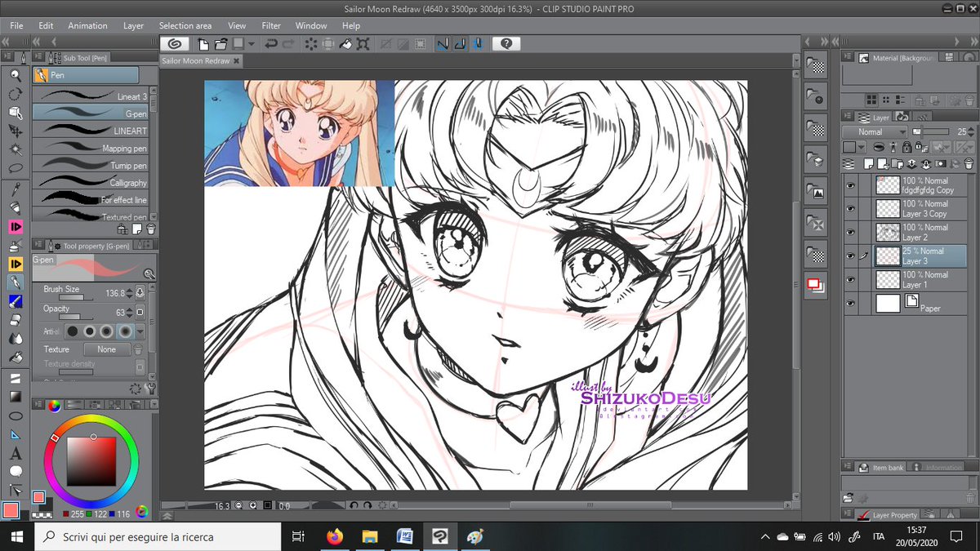Click the help question mark icon
Viewport: 980px width, 551px height.
[506, 44]
